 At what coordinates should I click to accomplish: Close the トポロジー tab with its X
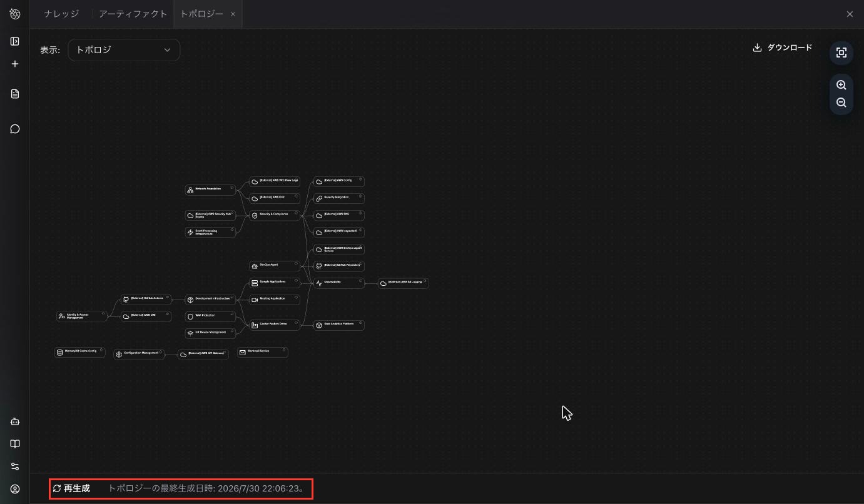(233, 14)
